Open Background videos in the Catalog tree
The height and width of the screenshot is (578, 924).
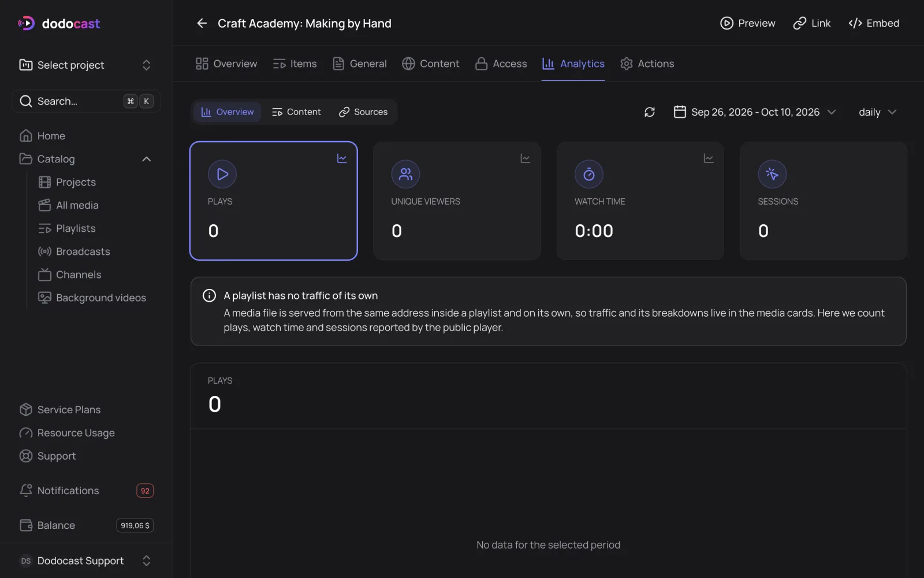click(x=92, y=298)
